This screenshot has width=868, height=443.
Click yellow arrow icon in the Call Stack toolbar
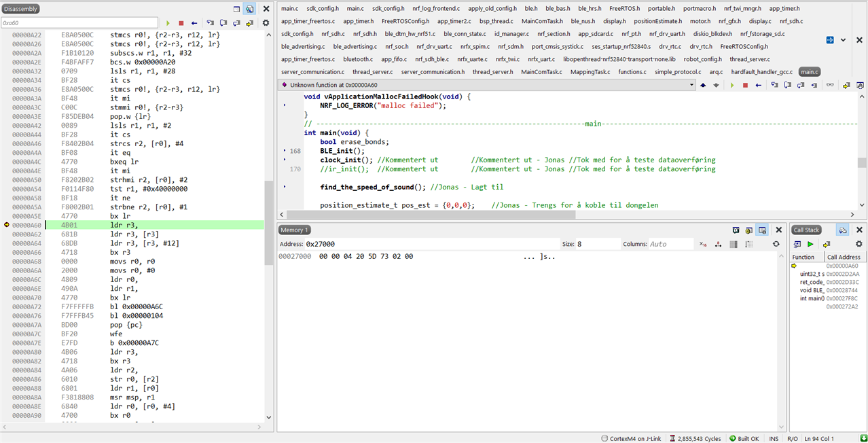click(826, 244)
